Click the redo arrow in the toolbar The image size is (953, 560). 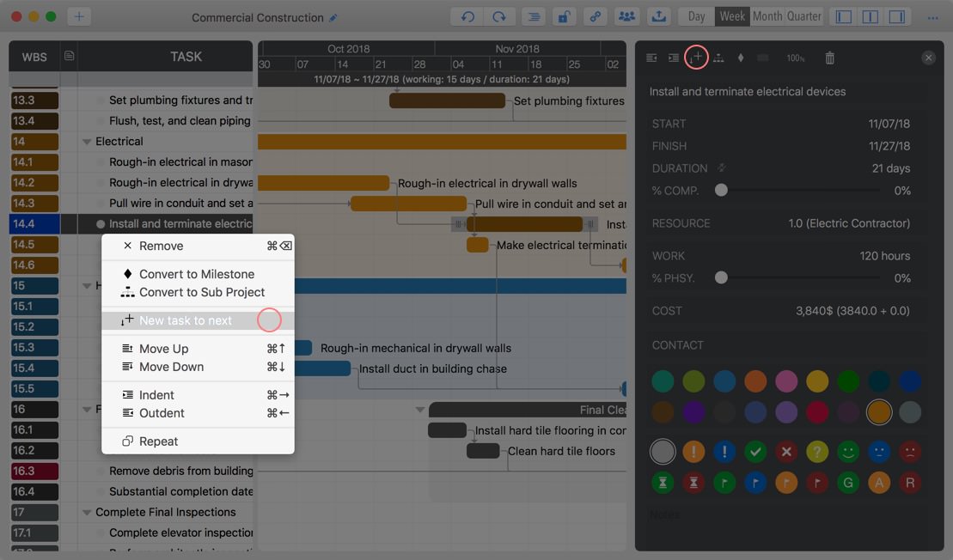pos(498,16)
